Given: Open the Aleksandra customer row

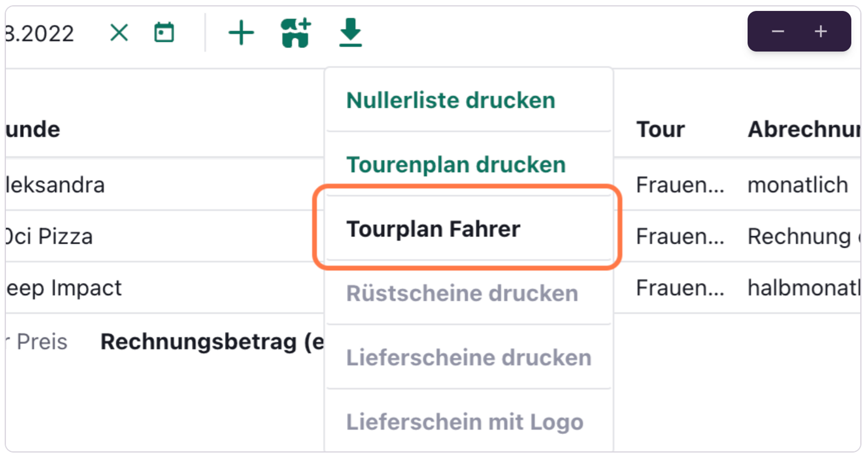Looking at the screenshot, I should (x=56, y=185).
